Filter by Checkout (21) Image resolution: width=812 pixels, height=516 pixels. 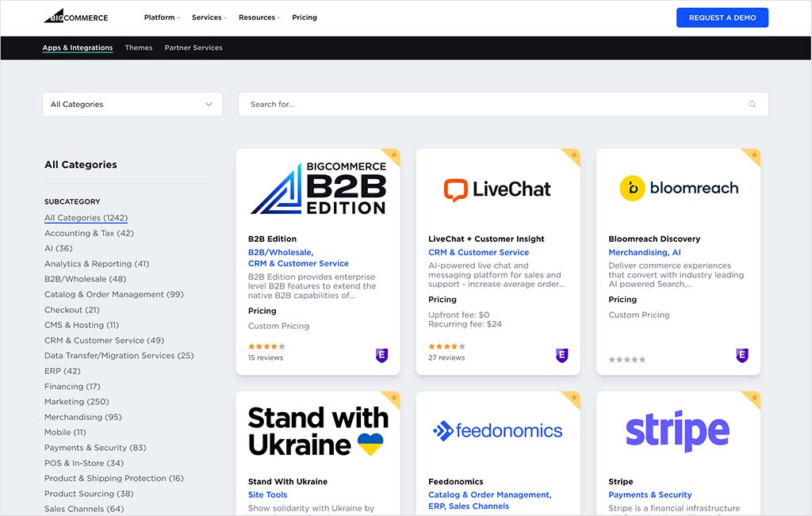[72, 309]
